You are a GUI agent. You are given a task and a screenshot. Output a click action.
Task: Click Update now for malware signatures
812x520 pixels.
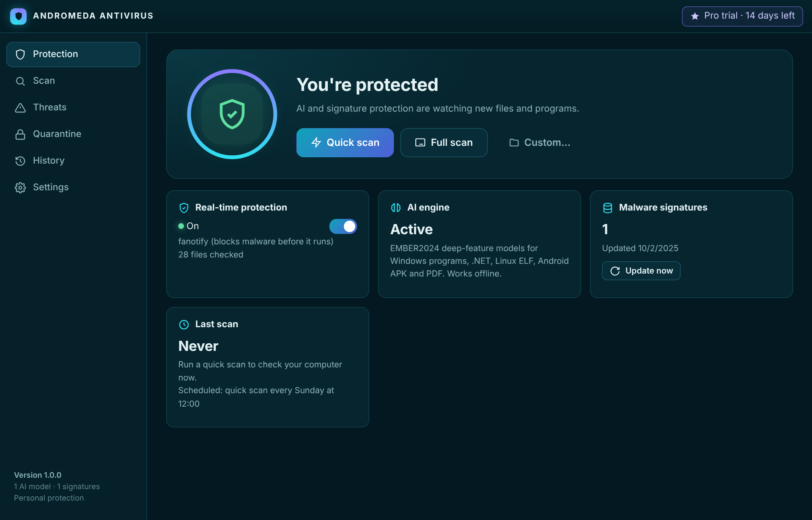(641, 271)
